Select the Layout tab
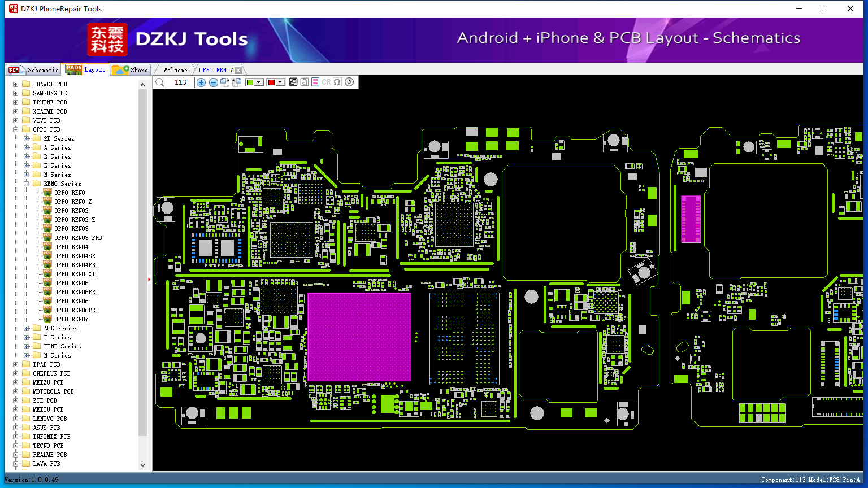 tap(85, 69)
